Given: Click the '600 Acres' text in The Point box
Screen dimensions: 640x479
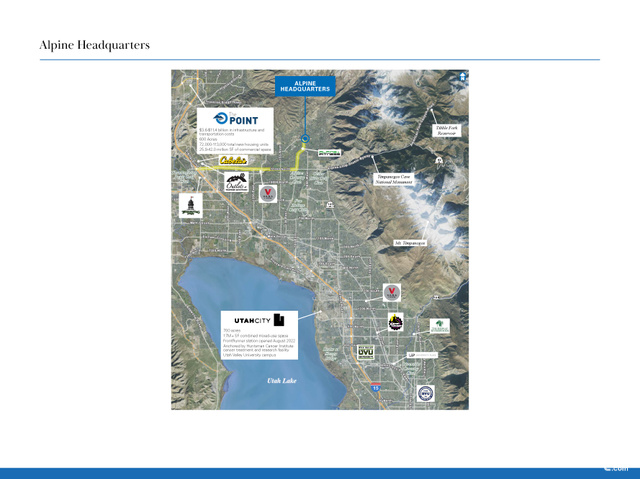Looking at the screenshot, I should point(208,140).
